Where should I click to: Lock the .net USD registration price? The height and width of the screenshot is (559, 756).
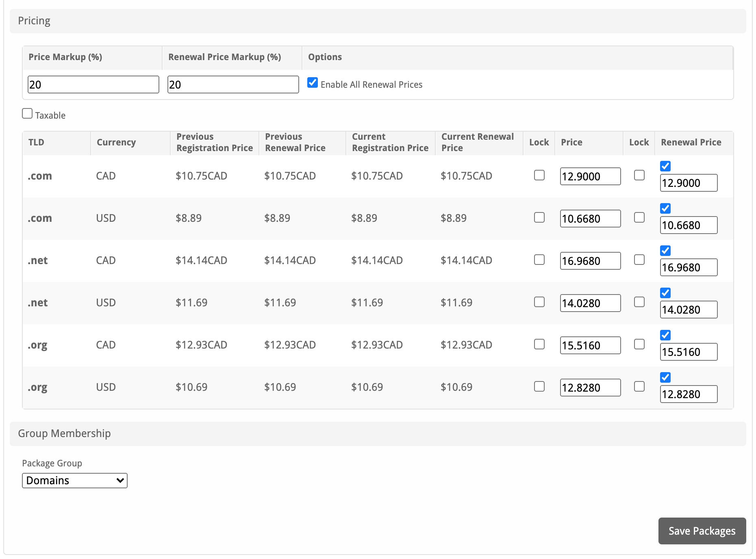tap(539, 302)
